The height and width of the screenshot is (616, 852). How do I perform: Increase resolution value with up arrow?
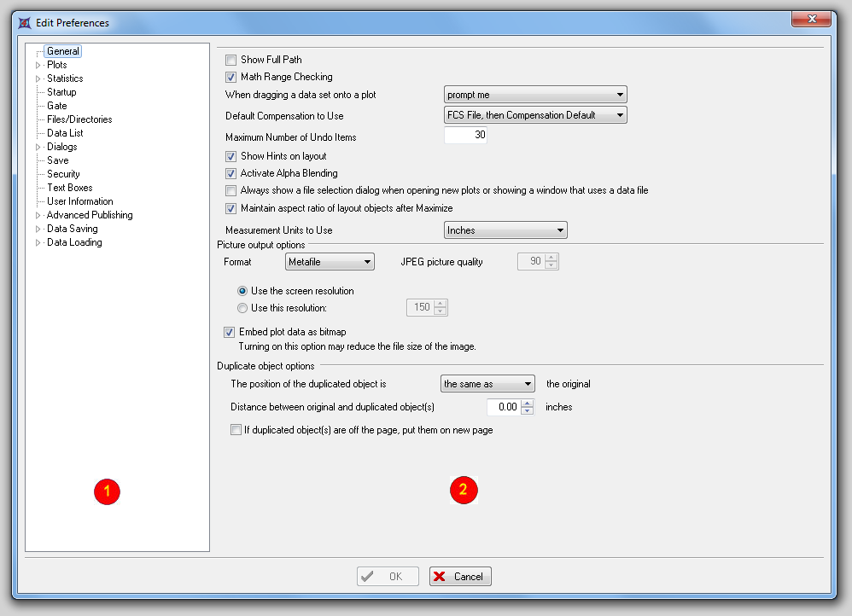pyautogui.click(x=441, y=304)
